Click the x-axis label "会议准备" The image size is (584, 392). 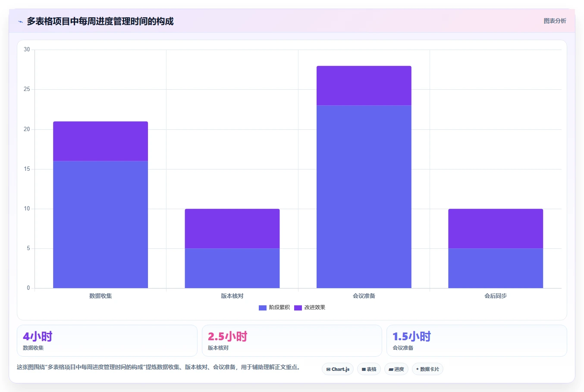click(x=364, y=296)
